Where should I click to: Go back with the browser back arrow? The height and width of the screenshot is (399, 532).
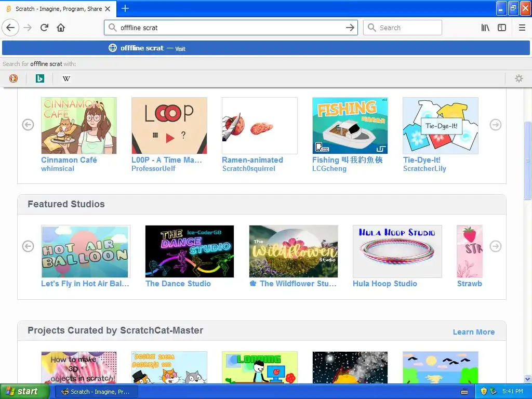tap(10, 28)
